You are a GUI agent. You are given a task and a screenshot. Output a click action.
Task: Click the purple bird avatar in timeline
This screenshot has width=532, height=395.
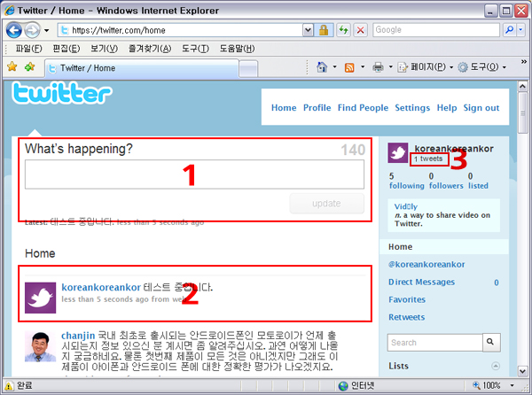click(x=41, y=298)
